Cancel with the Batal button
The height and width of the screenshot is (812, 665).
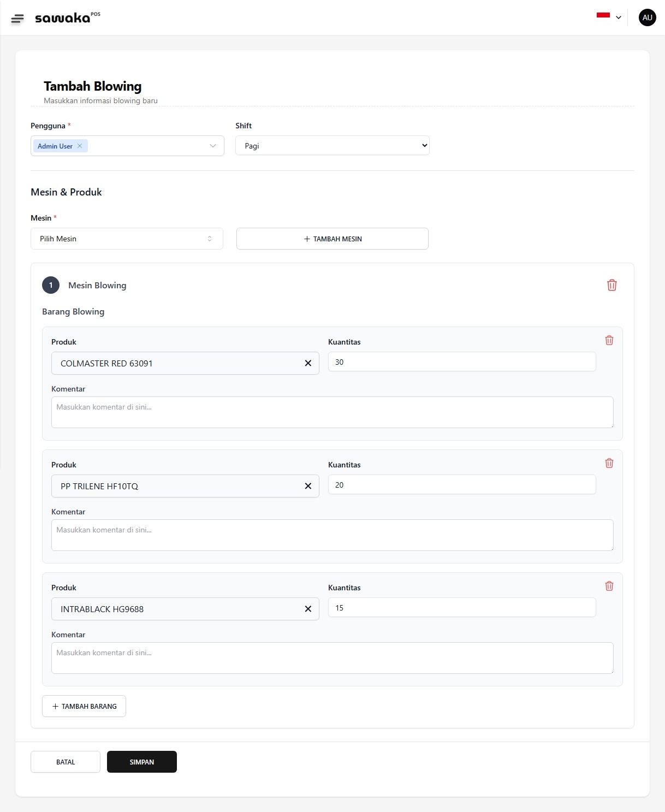pos(66,762)
